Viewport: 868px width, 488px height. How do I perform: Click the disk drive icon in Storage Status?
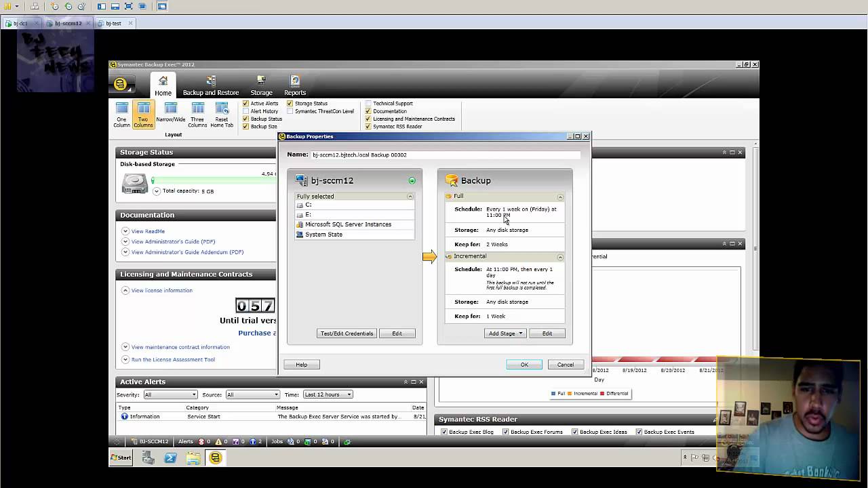(135, 184)
